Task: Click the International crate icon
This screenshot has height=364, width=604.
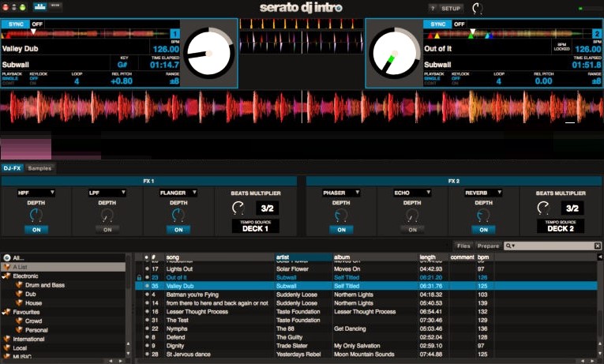Action: pyautogui.click(x=6, y=339)
